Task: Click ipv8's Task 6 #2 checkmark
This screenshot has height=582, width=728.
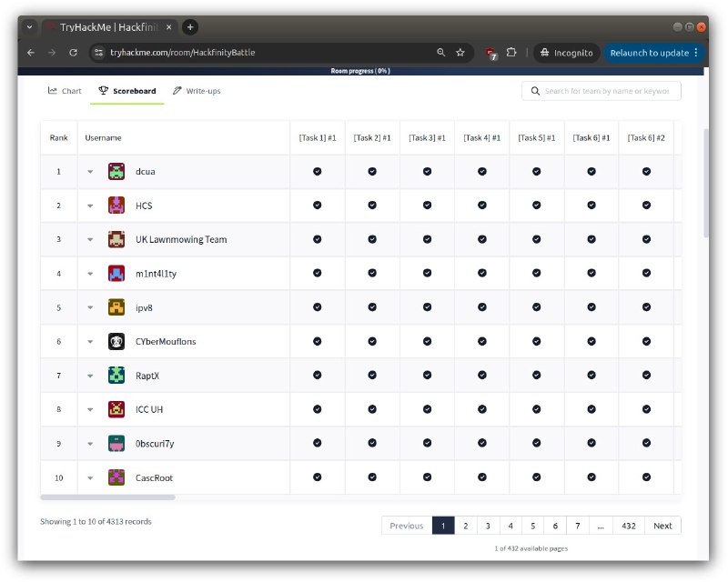Action: tap(646, 307)
